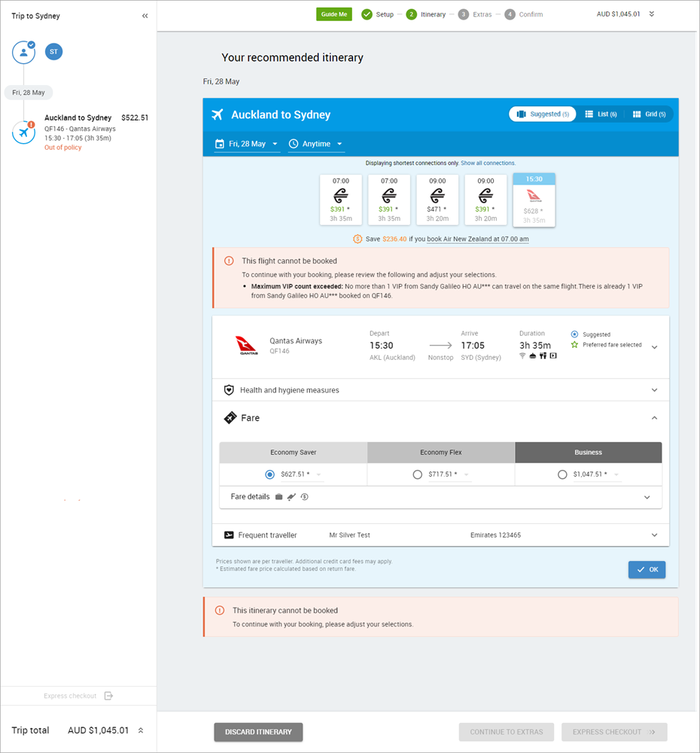
Task: Select the Economy Saver $627.51 fare
Action: coord(269,474)
